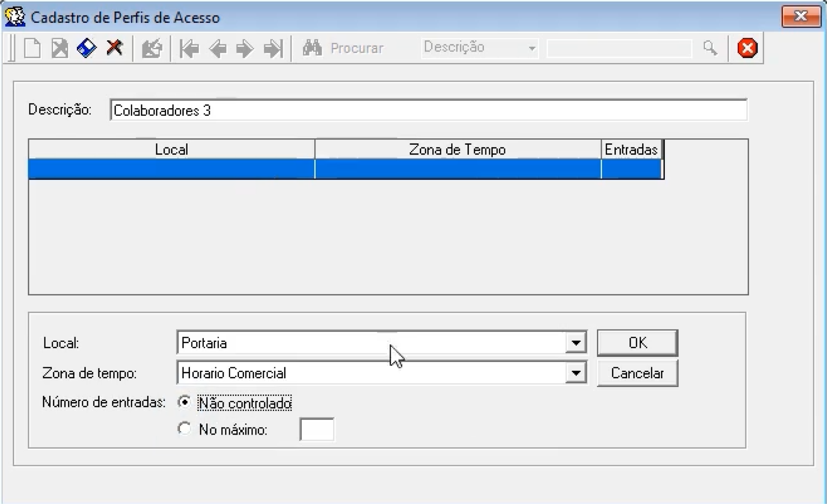This screenshot has width=827, height=504.
Task: Open the Local dropdown showing Portaria
Action: (576, 342)
